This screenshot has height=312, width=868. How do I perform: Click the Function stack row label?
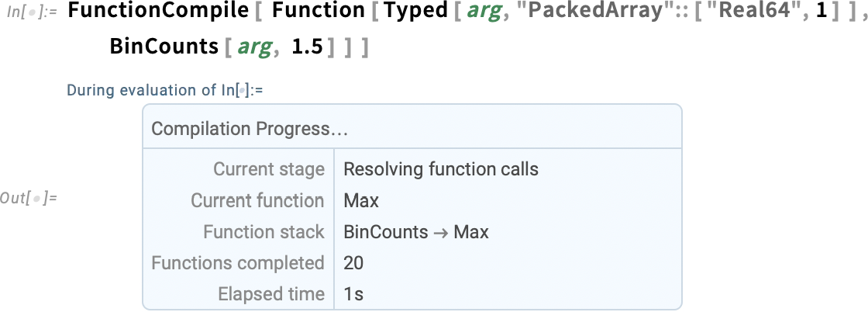point(263,231)
